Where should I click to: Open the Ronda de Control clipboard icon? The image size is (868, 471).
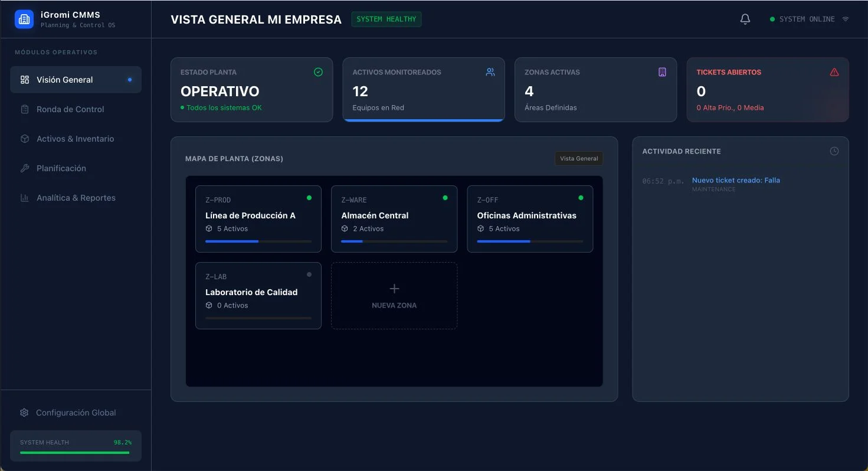click(x=25, y=109)
